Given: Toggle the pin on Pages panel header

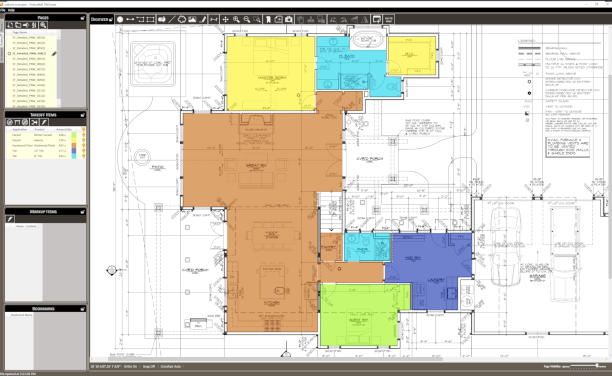Looking at the screenshot, I should (82, 18).
